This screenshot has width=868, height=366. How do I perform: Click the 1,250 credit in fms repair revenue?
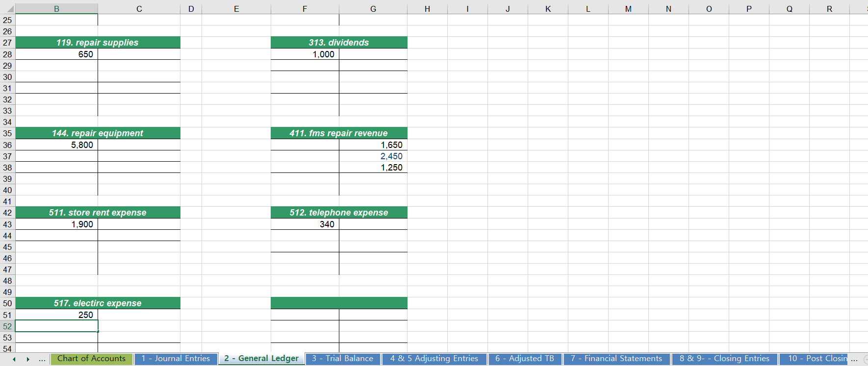[x=373, y=168]
